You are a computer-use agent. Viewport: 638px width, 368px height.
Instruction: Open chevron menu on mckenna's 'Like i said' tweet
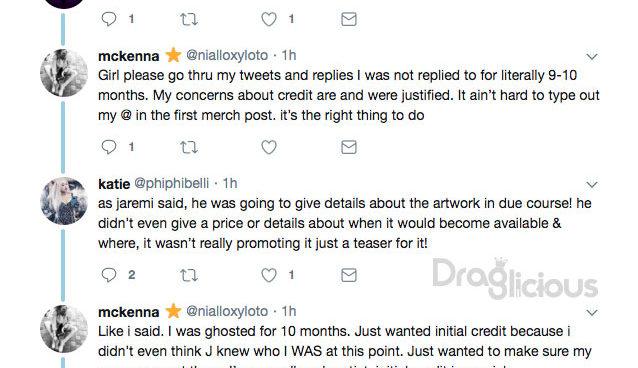(x=592, y=313)
